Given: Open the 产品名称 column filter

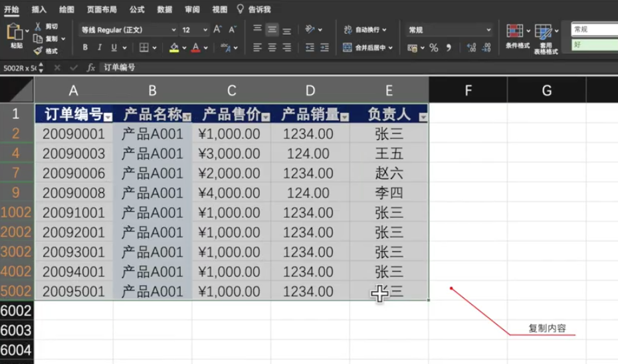Looking at the screenshot, I should 187,118.
